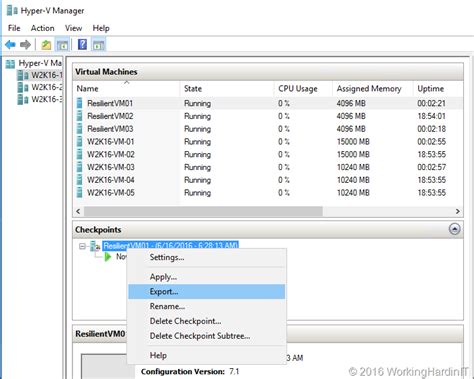Click the W2K16-VM-02 virtual machine icon
The image size is (474, 379).
pos(79,154)
